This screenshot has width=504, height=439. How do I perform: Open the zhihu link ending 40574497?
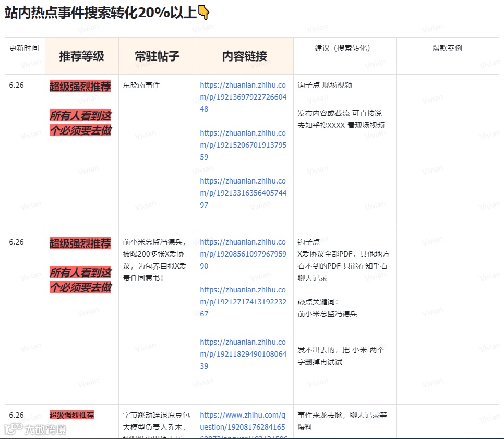click(x=243, y=193)
